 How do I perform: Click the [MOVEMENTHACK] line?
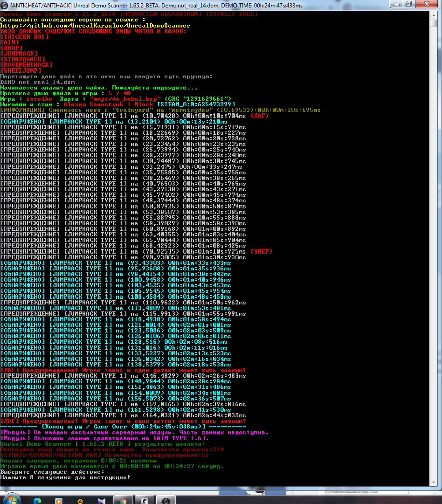[x=27, y=65]
